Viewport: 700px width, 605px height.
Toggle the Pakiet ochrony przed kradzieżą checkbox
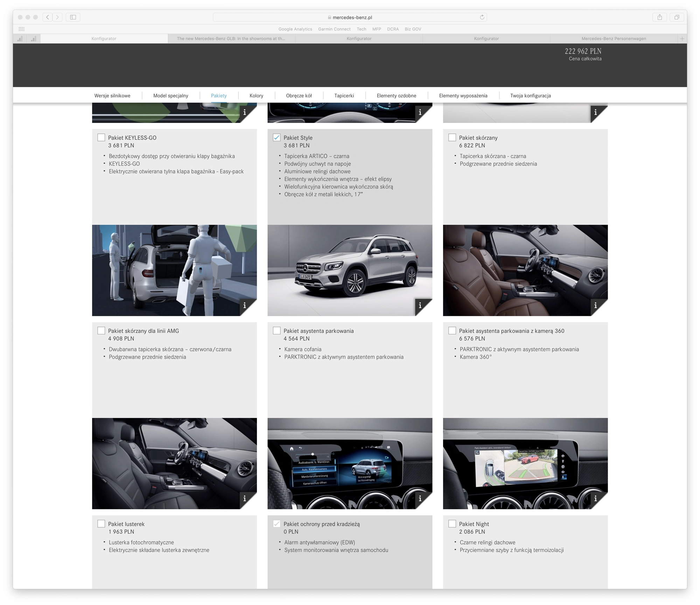[276, 524]
